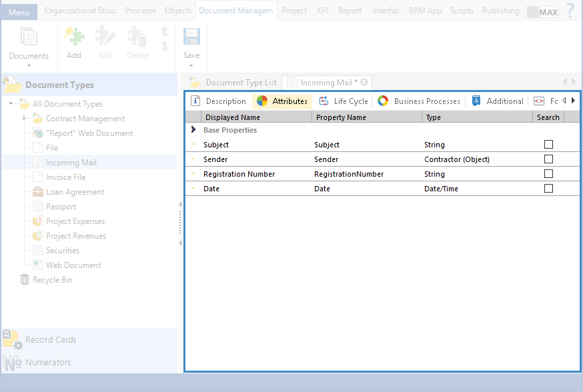
Task: Tick Search checkbox for Registration Number
Action: coord(548,174)
